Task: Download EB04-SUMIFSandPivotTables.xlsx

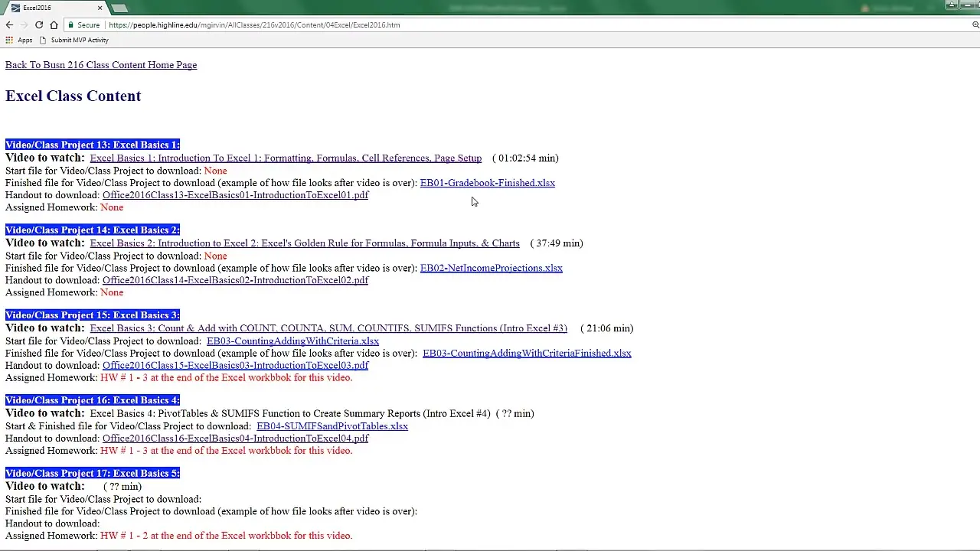Action: click(x=332, y=426)
